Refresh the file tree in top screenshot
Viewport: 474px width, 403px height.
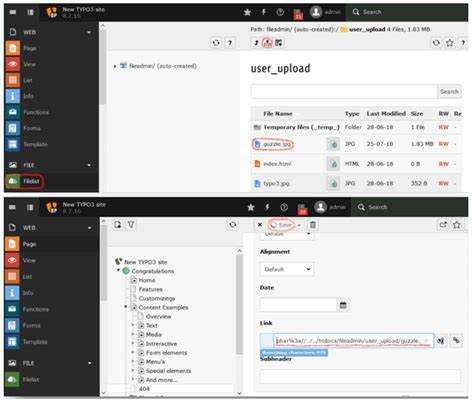point(216,43)
